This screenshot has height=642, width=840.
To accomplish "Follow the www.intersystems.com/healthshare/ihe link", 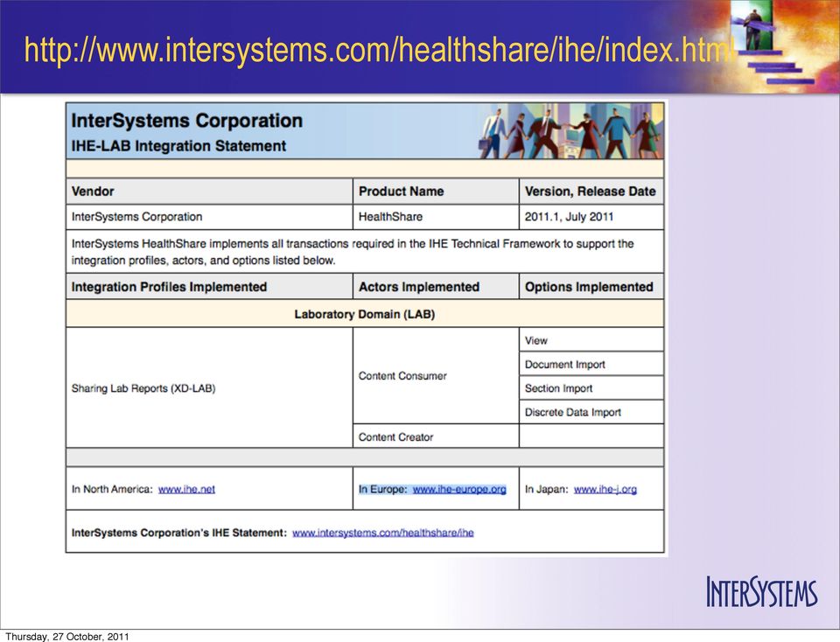I will tap(383, 533).
